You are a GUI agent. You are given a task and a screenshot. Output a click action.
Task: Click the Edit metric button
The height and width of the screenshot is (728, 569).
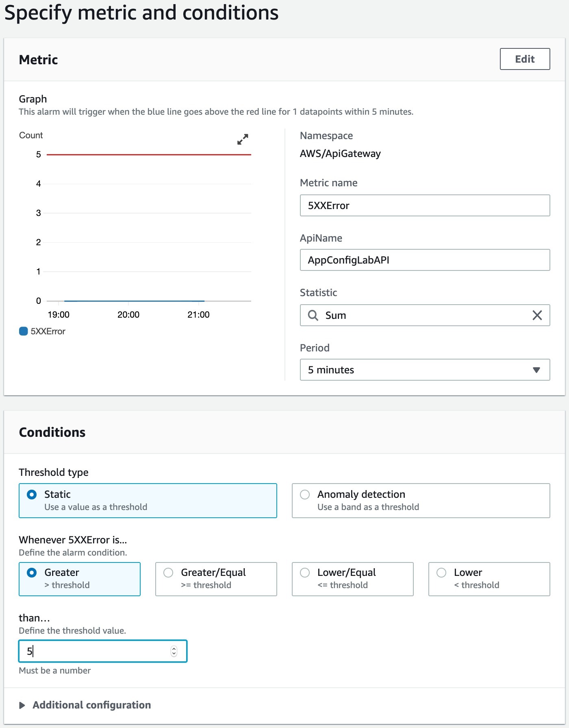[525, 59]
